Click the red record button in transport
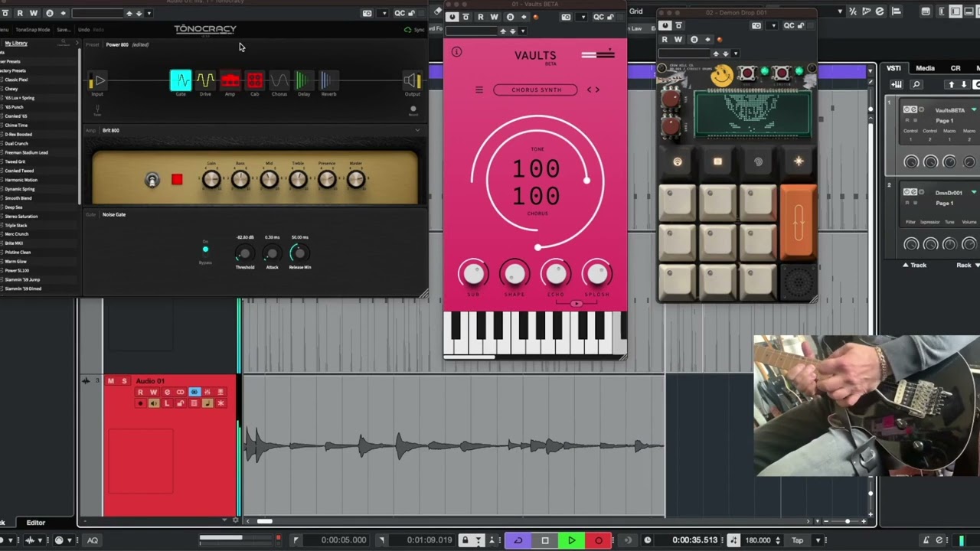The width and height of the screenshot is (980, 551). [599, 540]
